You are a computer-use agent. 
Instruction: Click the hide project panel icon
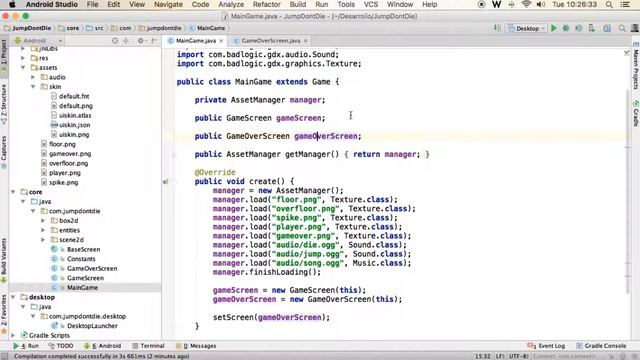(154, 41)
